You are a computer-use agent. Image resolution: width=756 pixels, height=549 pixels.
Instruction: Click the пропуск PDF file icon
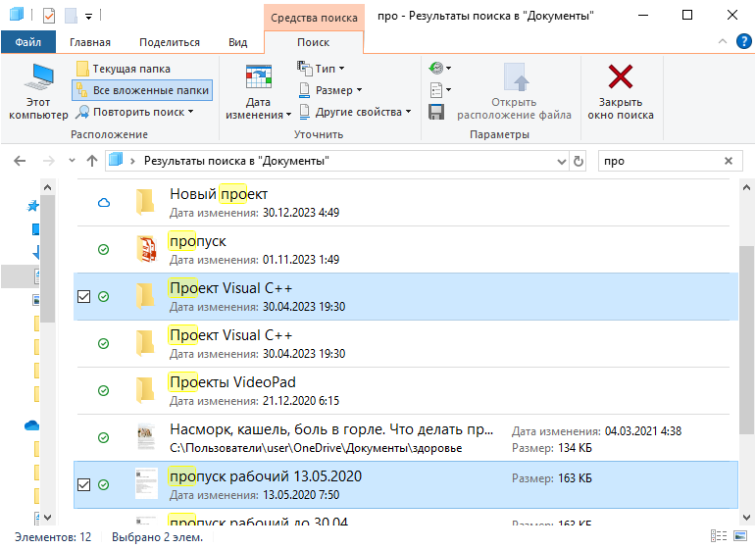146,249
